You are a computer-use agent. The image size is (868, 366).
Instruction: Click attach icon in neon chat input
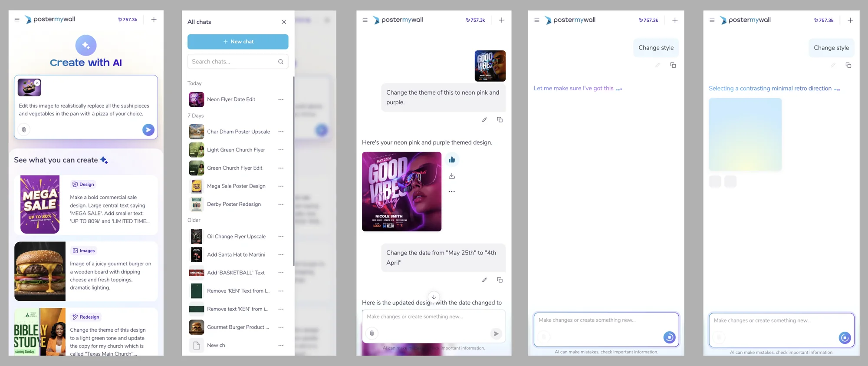[x=372, y=333]
